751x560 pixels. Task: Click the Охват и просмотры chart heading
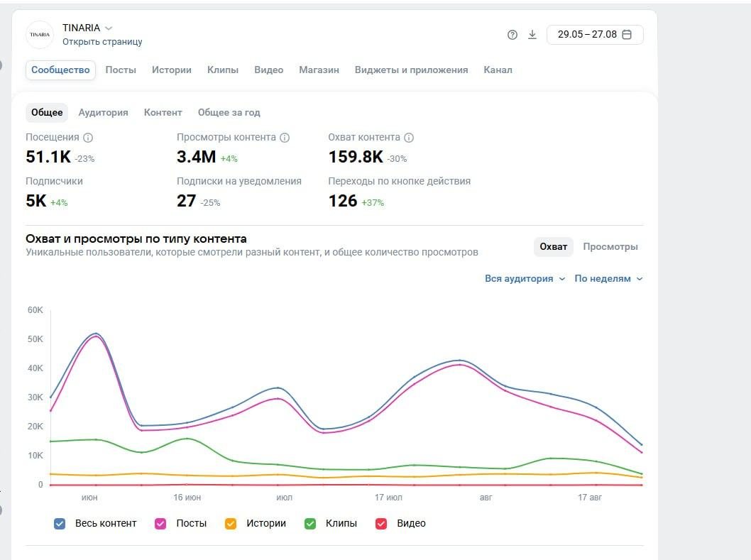(x=136, y=239)
